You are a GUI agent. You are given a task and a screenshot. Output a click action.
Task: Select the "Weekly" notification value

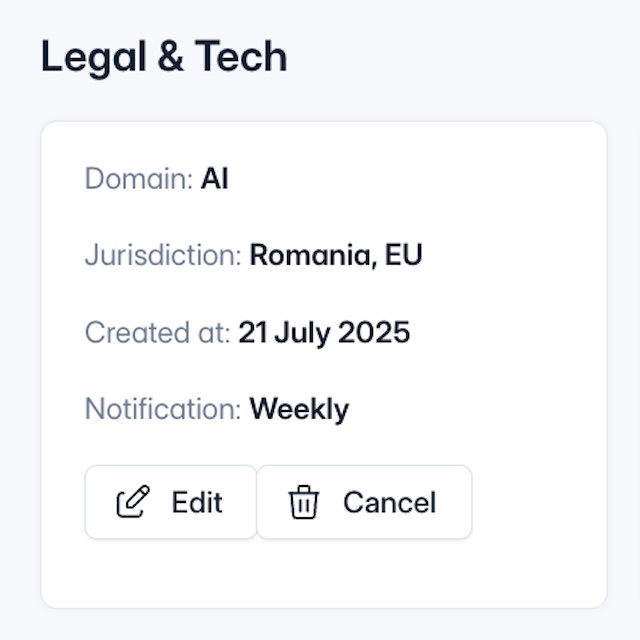point(299,409)
